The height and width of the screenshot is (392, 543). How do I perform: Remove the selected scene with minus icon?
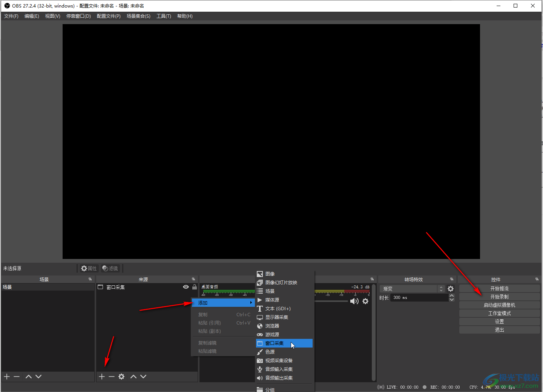(x=17, y=377)
